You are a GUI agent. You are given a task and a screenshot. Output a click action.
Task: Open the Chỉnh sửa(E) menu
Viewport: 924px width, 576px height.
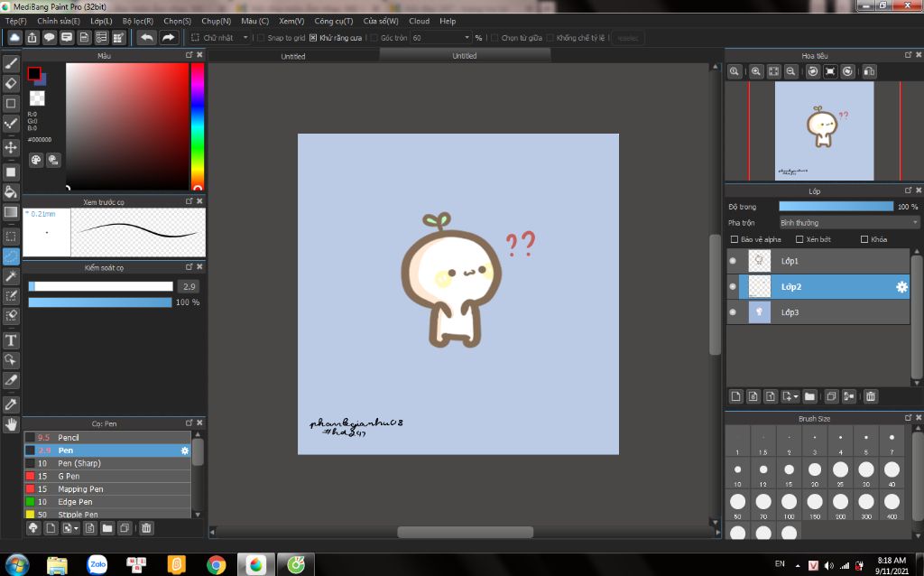coord(59,22)
